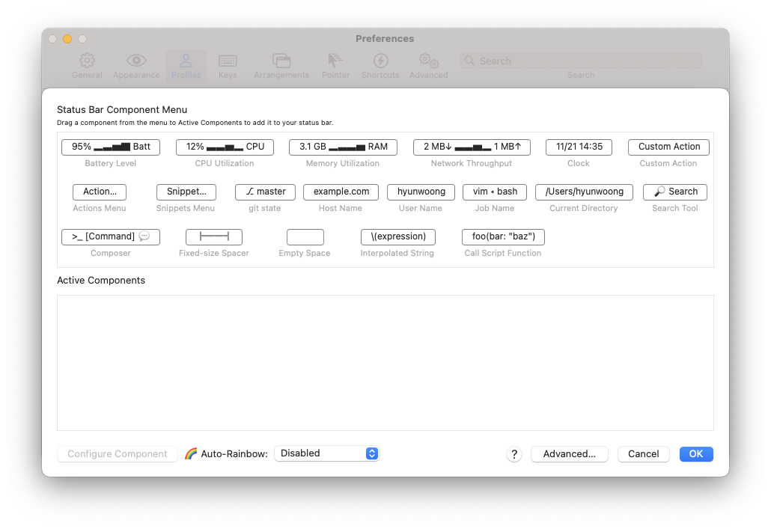Select the Current Directory component

click(x=584, y=192)
